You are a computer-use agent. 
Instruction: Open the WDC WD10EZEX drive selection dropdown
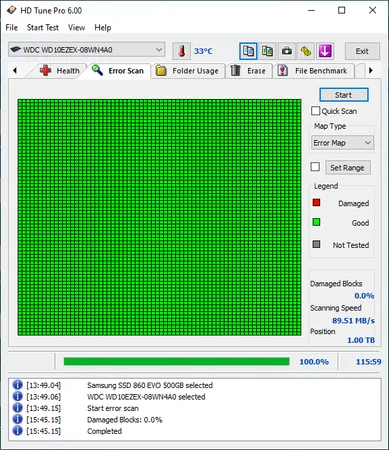[86, 50]
